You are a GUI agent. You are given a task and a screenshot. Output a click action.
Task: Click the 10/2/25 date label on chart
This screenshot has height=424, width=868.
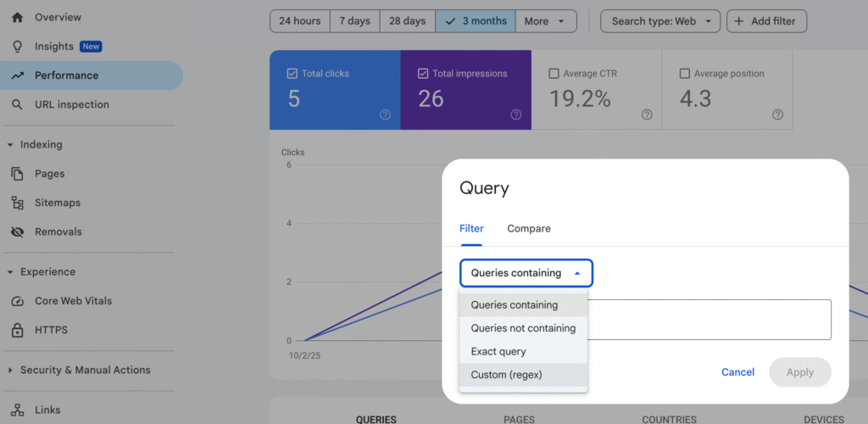pyautogui.click(x=304, y=355)
